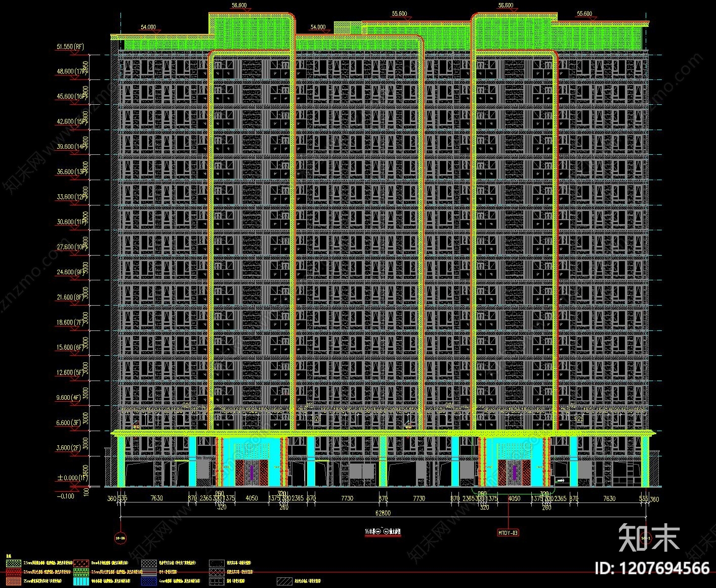Select the 51.550 (RF) elevation label

70,47
